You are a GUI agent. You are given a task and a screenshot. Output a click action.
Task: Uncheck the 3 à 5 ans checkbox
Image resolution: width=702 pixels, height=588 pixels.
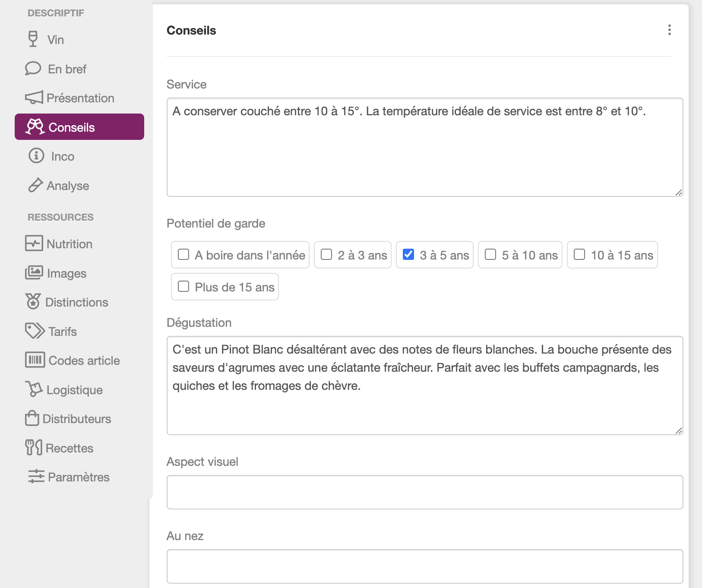coord(408,255)
